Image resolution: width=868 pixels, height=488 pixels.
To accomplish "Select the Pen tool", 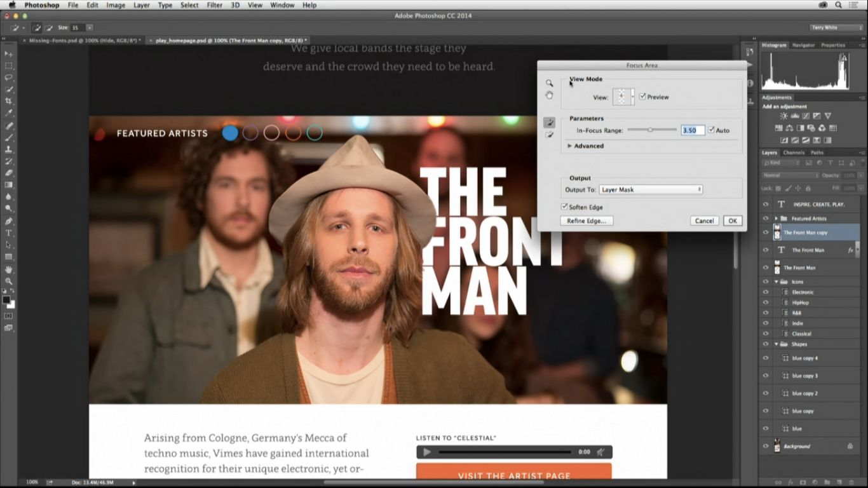I will (x=9, y=221).
